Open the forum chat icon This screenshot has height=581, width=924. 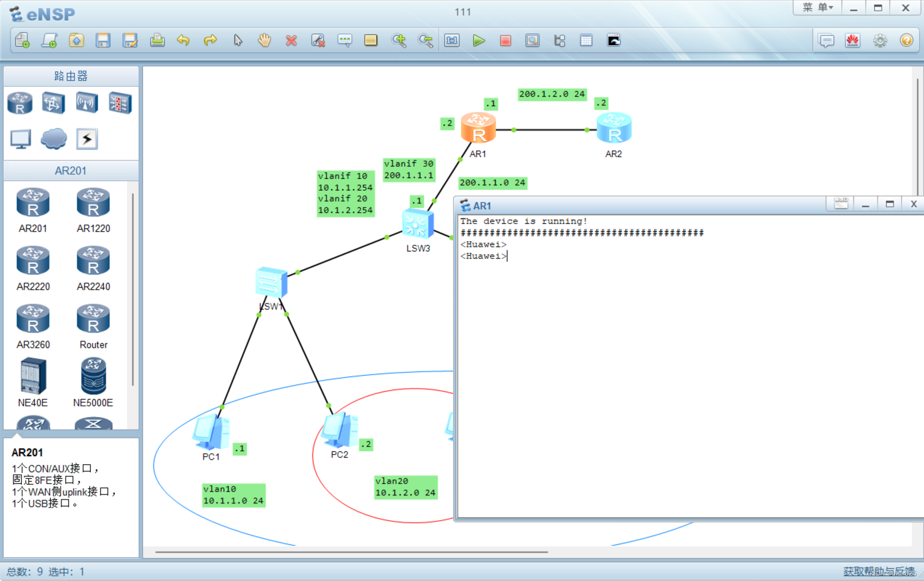tap(826, 41)
